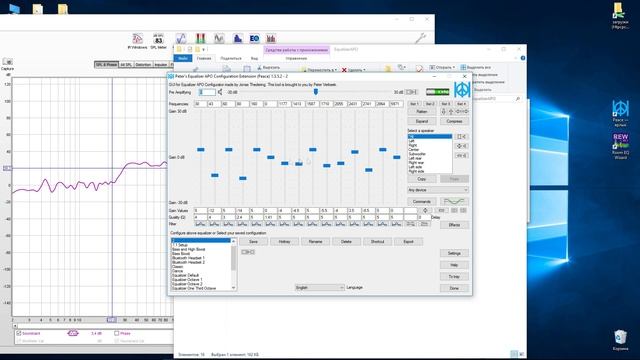
Task: Click the Export button
Action: pos(408,242)
